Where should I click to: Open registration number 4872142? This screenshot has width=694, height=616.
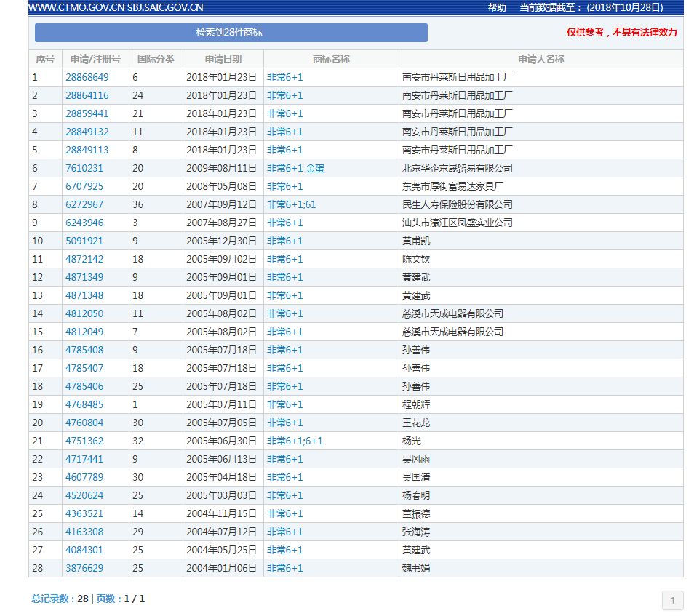(x=84, y=259)
